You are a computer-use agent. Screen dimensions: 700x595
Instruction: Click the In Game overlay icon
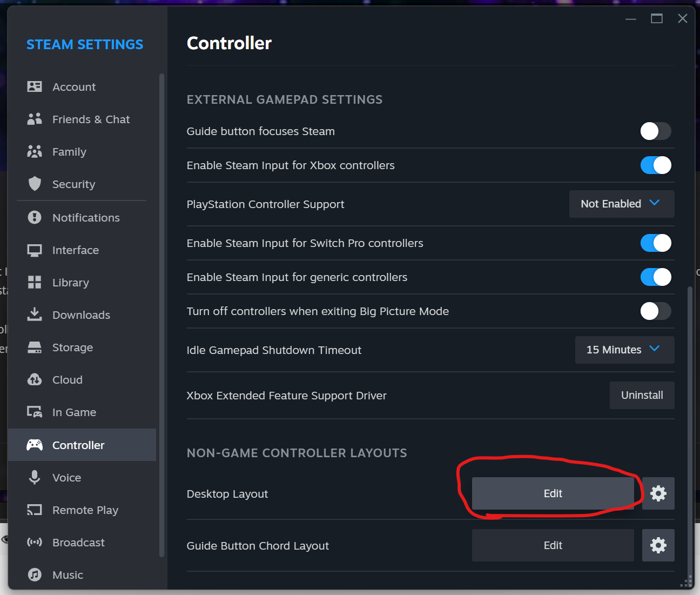tap(35, 412)
